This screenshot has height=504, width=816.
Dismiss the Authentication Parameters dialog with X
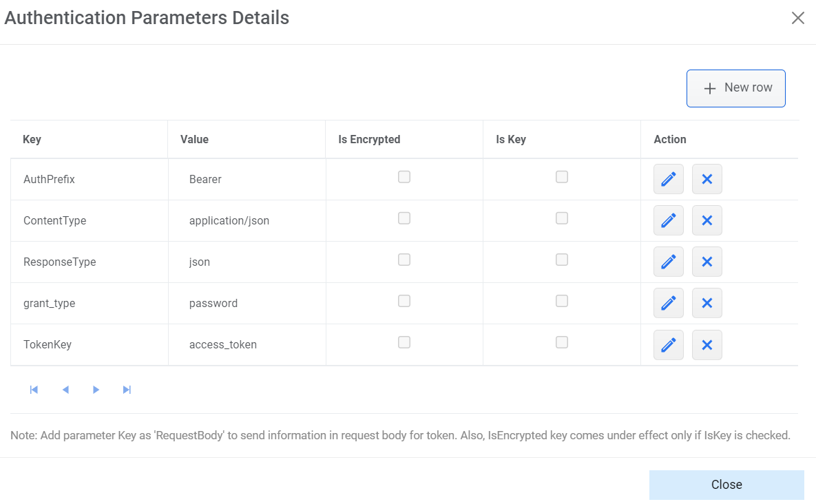pyautogui.click(x=798, y=18)
